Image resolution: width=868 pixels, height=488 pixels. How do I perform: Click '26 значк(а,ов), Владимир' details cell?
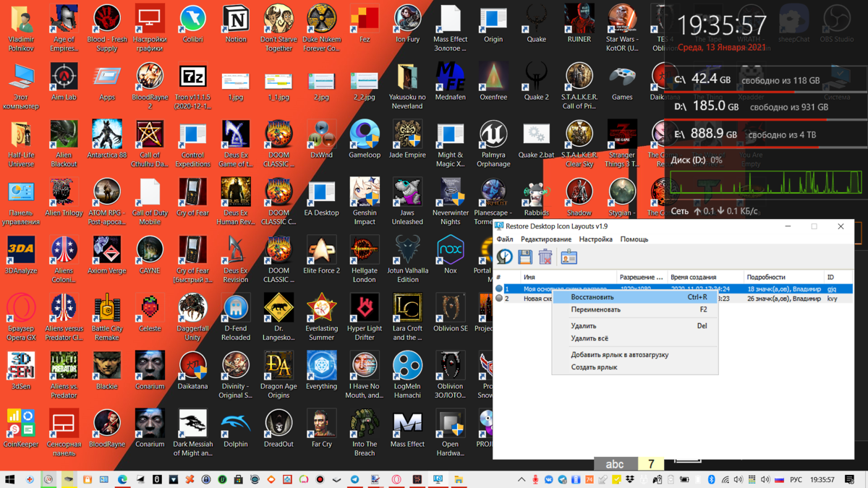[784, 299]
